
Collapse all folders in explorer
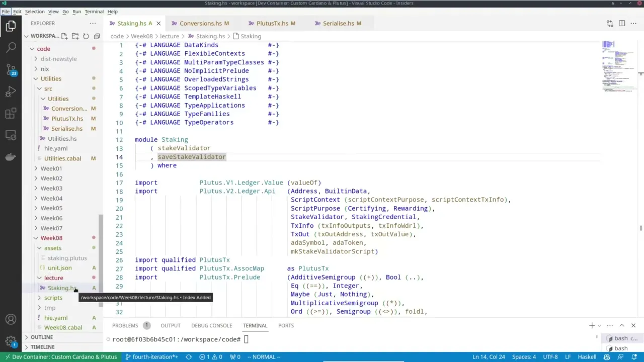pos(97,36)
